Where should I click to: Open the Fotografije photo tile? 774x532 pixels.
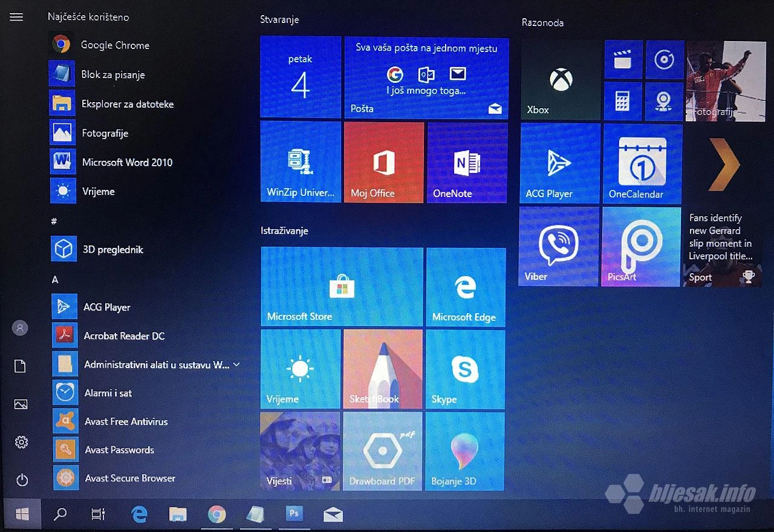pos(726,81)
